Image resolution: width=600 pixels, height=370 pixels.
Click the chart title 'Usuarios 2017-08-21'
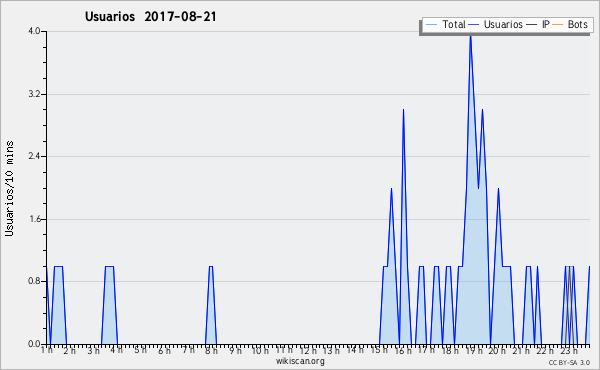coord(150,17)
